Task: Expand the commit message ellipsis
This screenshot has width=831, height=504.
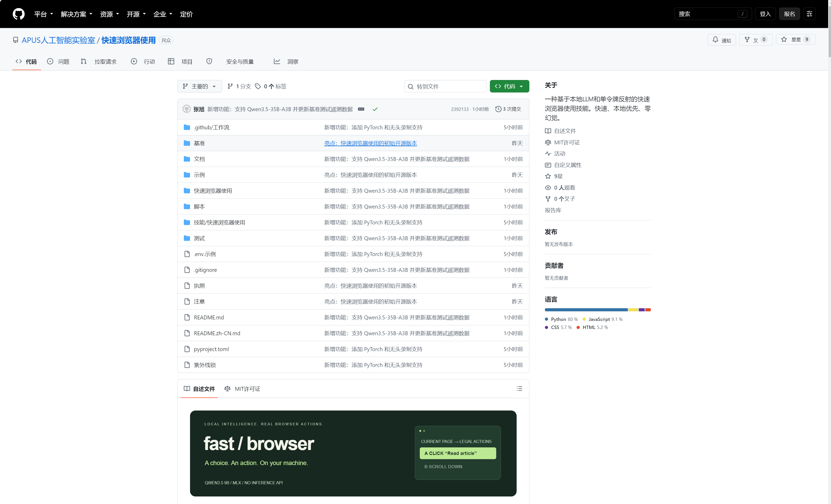Action: [361, 109]
